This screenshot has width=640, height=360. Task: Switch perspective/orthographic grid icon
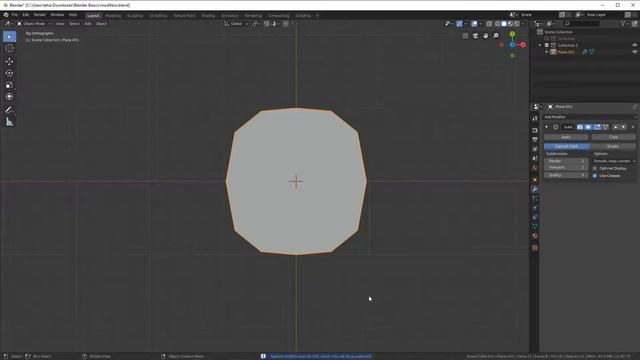coord(465,36)
